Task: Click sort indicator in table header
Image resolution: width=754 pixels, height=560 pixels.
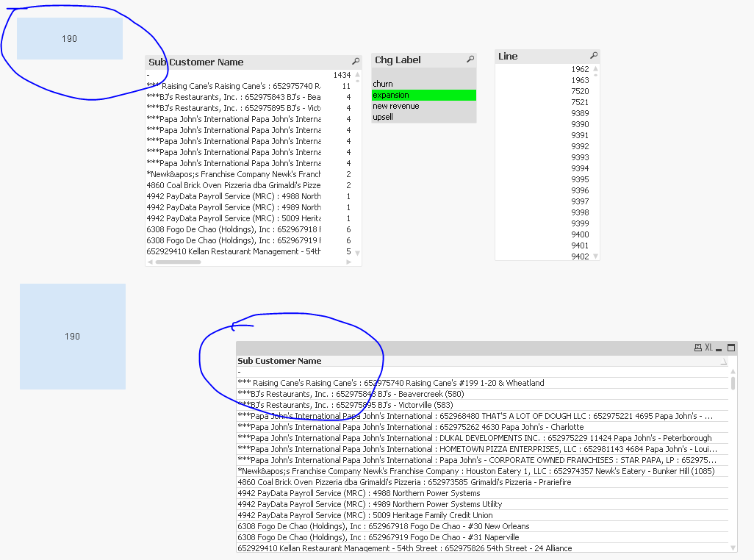Action: point(724,362)
